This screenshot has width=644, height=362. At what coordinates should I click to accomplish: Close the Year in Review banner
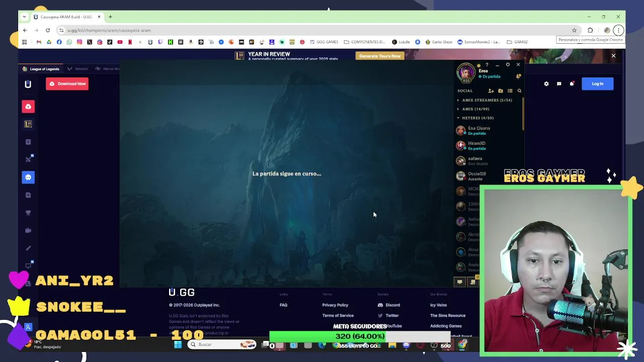pyautogui.click(x=613, y=56)
